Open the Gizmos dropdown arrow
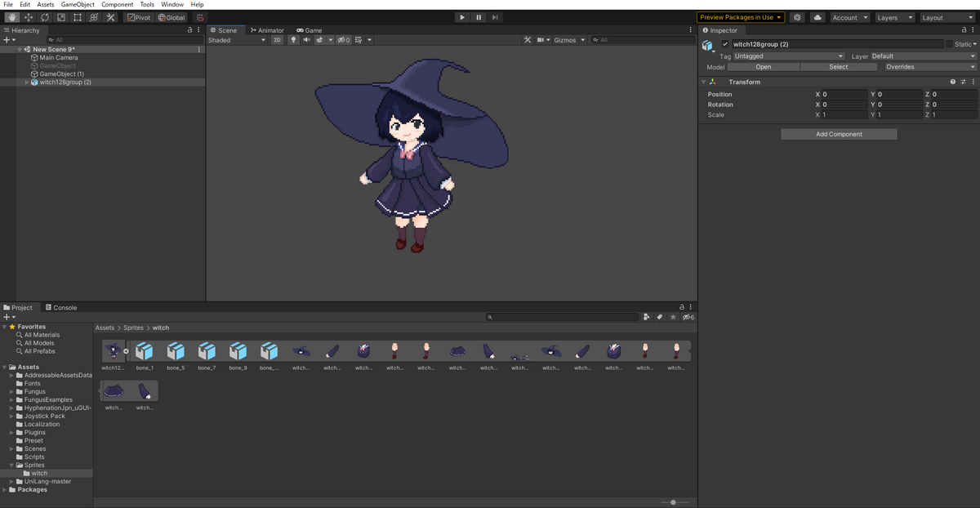The image size is (980, 508). (583, 40)
